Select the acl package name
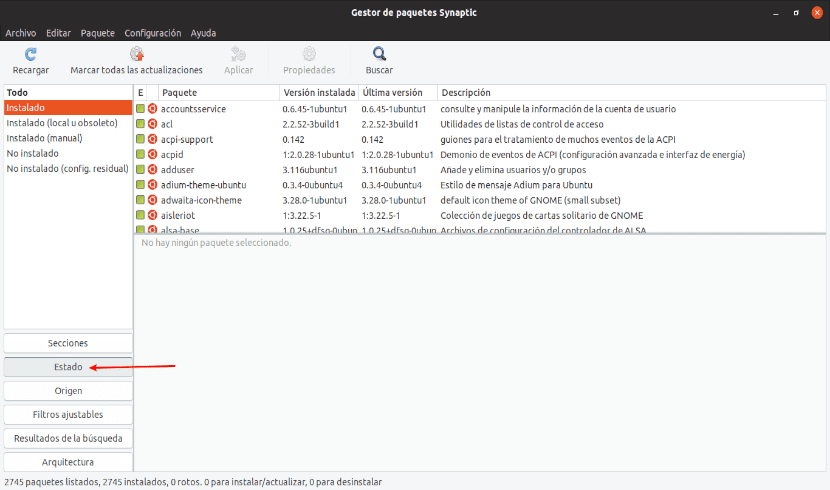This screenshot has width=830, height=490. pos(167,124)
